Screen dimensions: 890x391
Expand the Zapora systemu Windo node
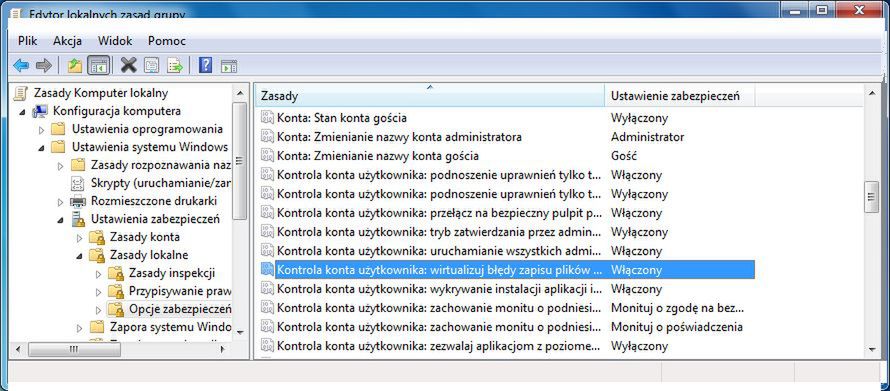[x=79, y=327]
